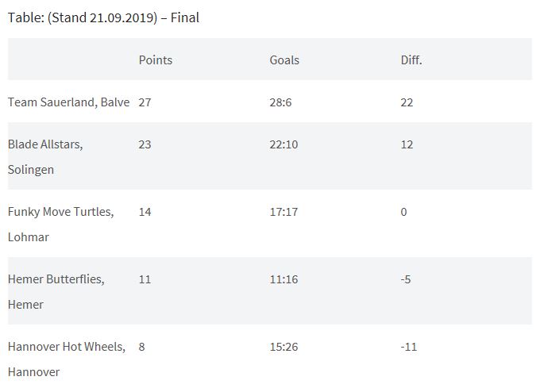540x392 pixels.
Task: Click the Hemer Butterflies, Hemer team name
Action: pos(56,292)
